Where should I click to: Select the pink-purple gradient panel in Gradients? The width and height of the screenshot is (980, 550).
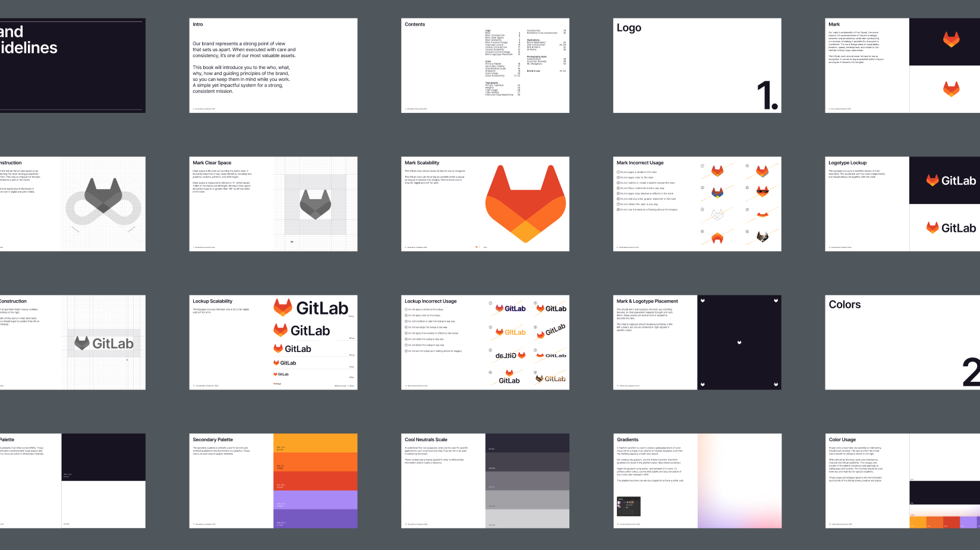(x=739, y=481)
